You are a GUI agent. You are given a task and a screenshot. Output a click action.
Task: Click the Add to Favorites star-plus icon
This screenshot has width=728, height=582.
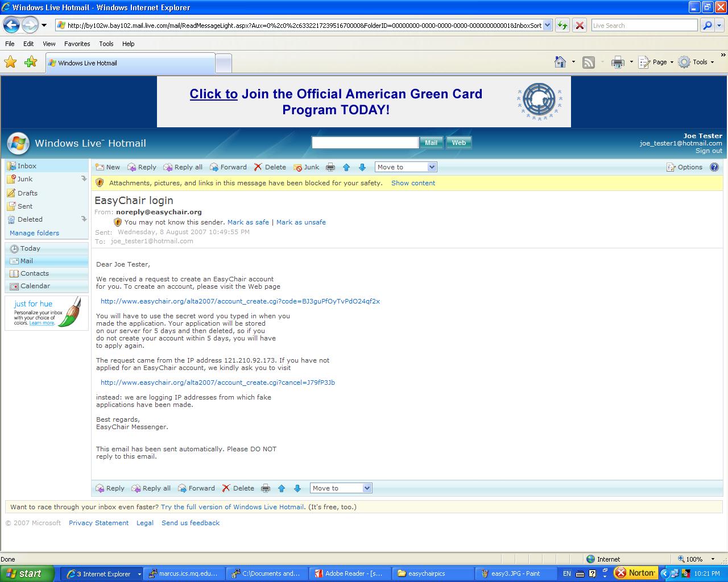pyautogui.click(x=31, y=62)
